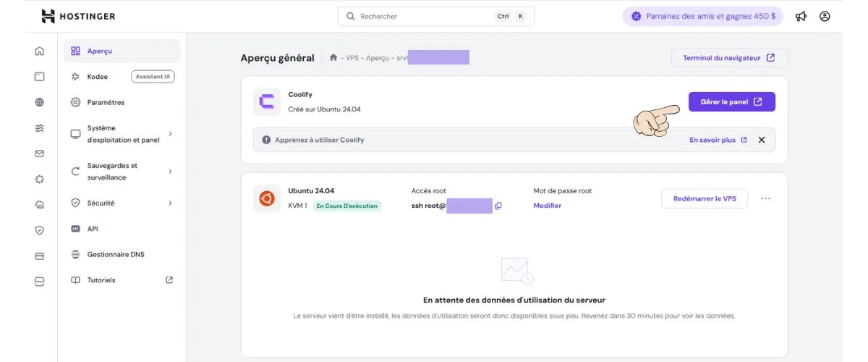Click the Ubuntu logo icon

tap(267, 198)
